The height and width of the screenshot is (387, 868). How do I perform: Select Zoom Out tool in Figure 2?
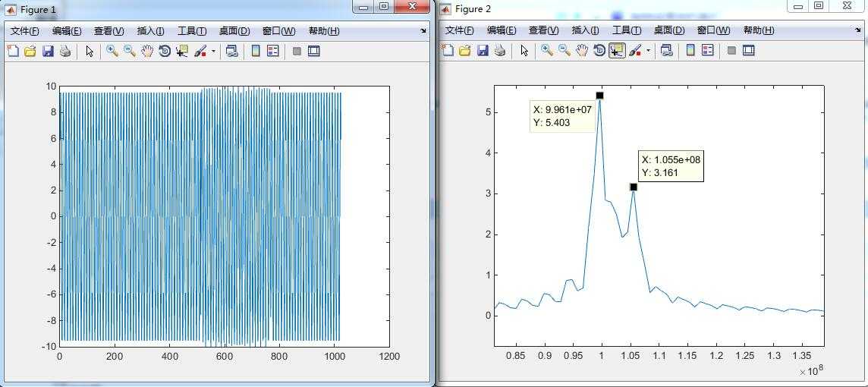[x=564, y=51]
